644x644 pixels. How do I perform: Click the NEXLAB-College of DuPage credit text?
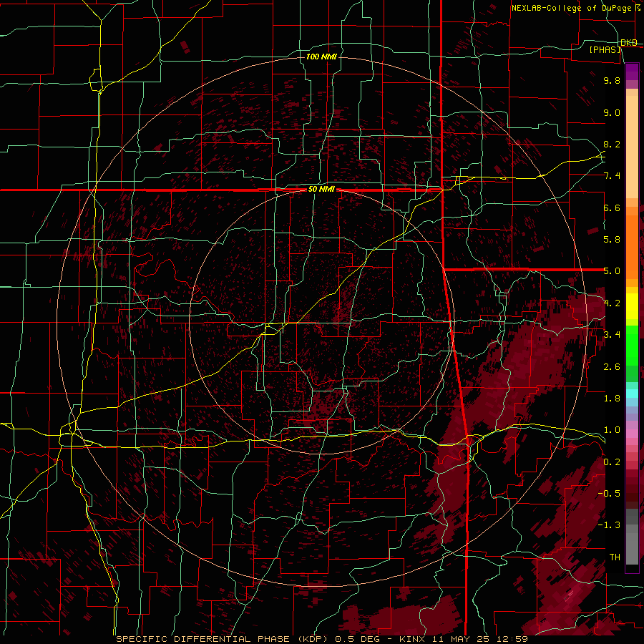point(571,8)
